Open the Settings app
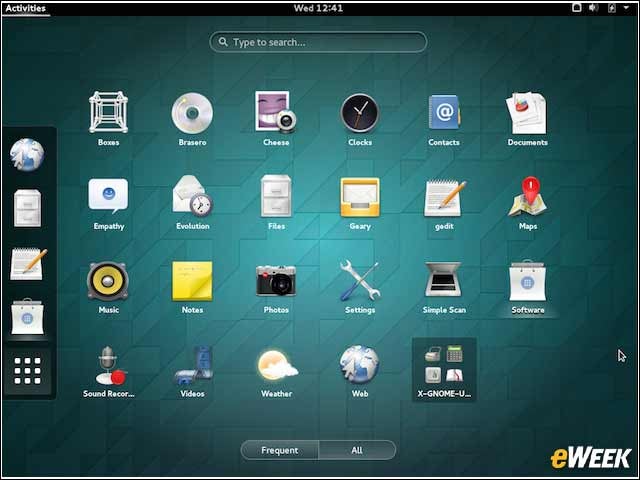 point(360,287)
